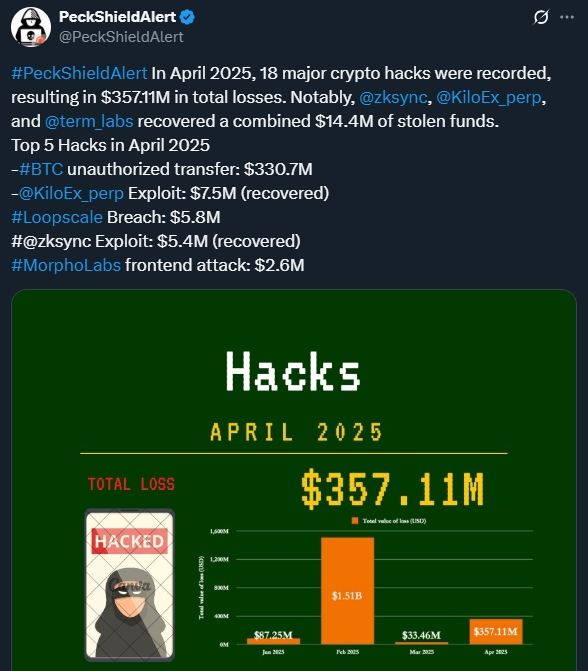The height and width of the screenshot is (671, 588).
Task: Open the Grok slash-circle icon
Action: (541, 17)
